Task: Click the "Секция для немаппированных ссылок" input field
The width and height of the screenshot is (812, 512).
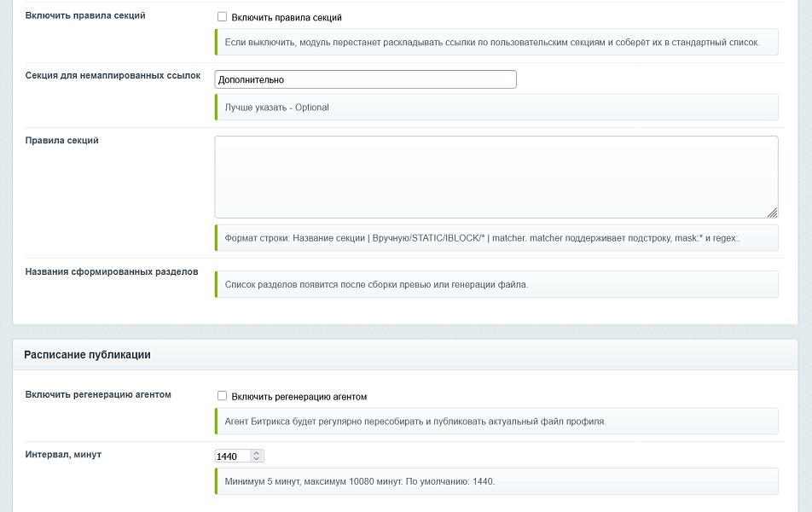Action: pos(366,79)
